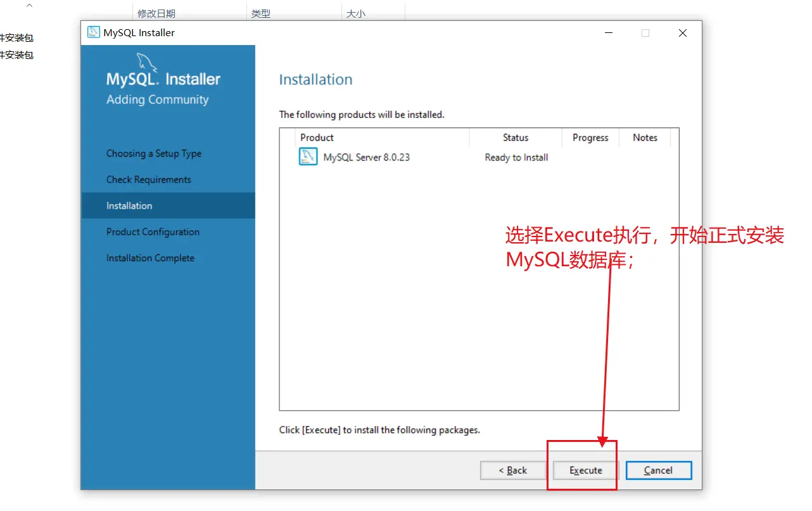The width and height of the screenshot is (812, 511).
Task: Click the 'Click [Execute] to install' hint text
Action: click(x=379, y=430)
